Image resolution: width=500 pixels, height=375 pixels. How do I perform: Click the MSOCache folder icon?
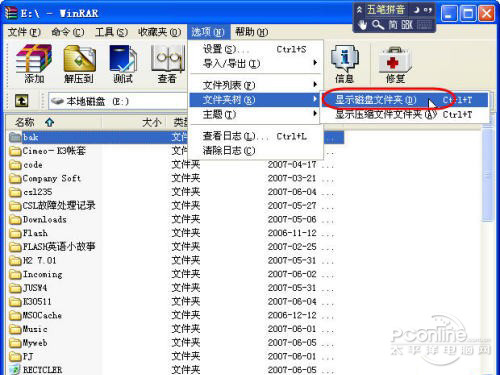[x=15, y=315]
